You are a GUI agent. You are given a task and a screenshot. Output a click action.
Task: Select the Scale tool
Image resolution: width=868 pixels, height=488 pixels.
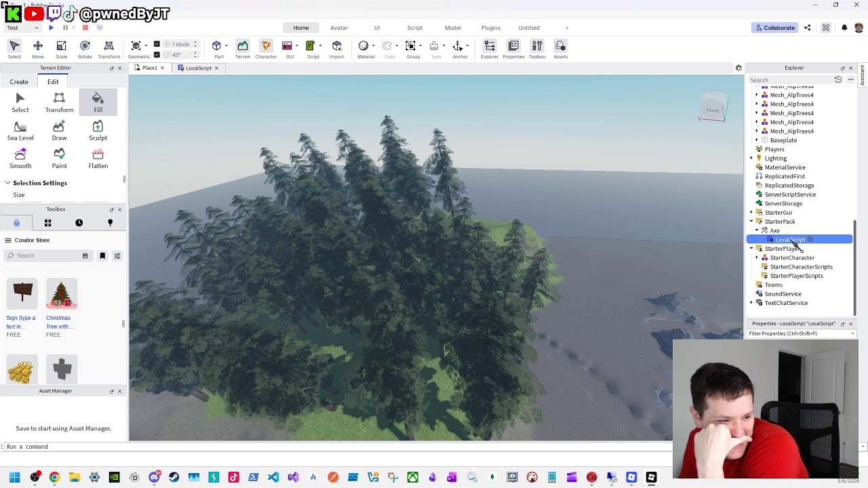tap(61, 49)
